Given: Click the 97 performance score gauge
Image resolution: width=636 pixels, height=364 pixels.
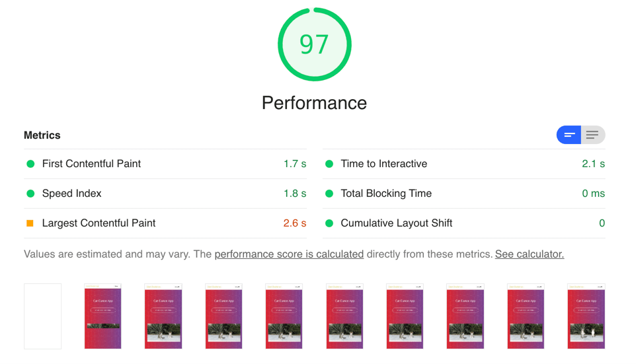Looking at the screenshot, I should [314, 44].
